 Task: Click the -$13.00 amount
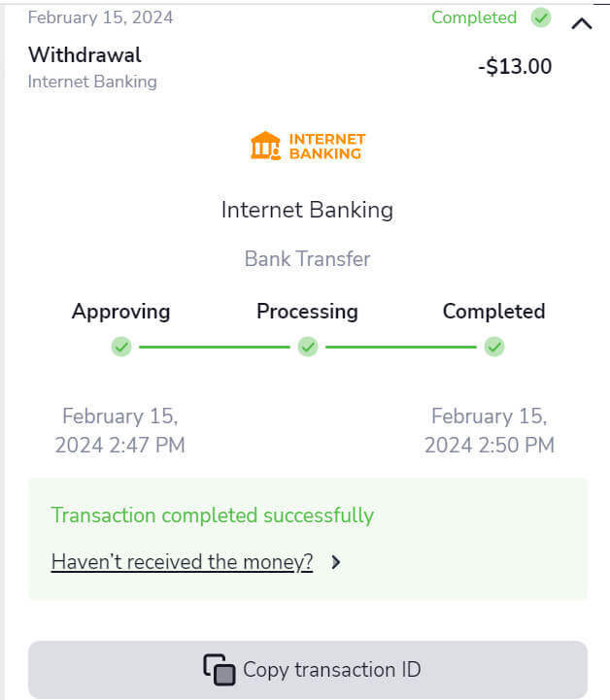pyautogui.click(x=515, y=67)
